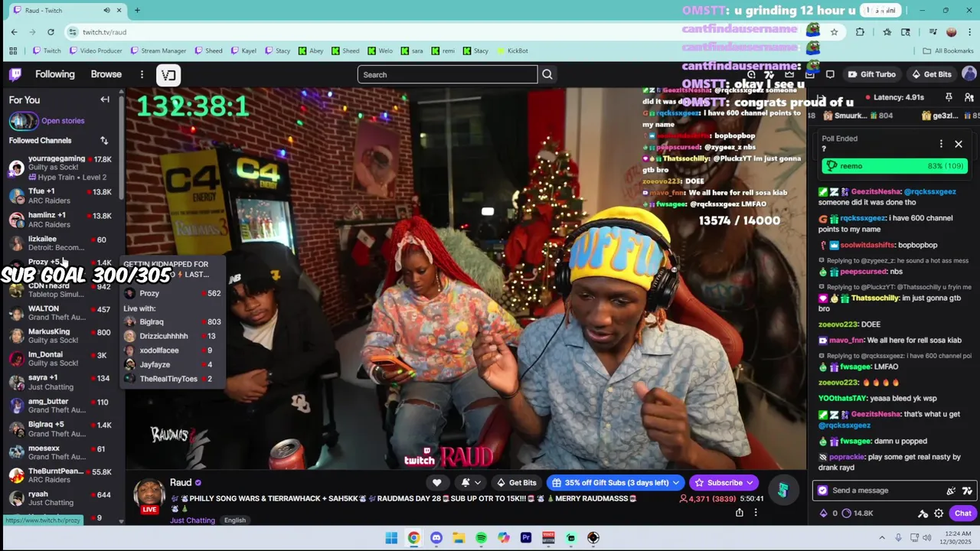980x551 pixels.
Task: Click the Get Bits button in header
Action: [x=931, y=74]
